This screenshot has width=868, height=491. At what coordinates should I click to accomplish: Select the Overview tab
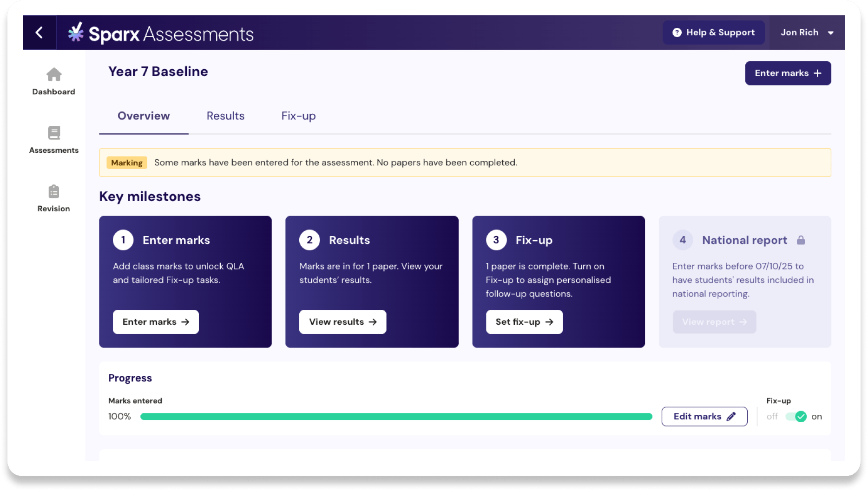point(144,116)
